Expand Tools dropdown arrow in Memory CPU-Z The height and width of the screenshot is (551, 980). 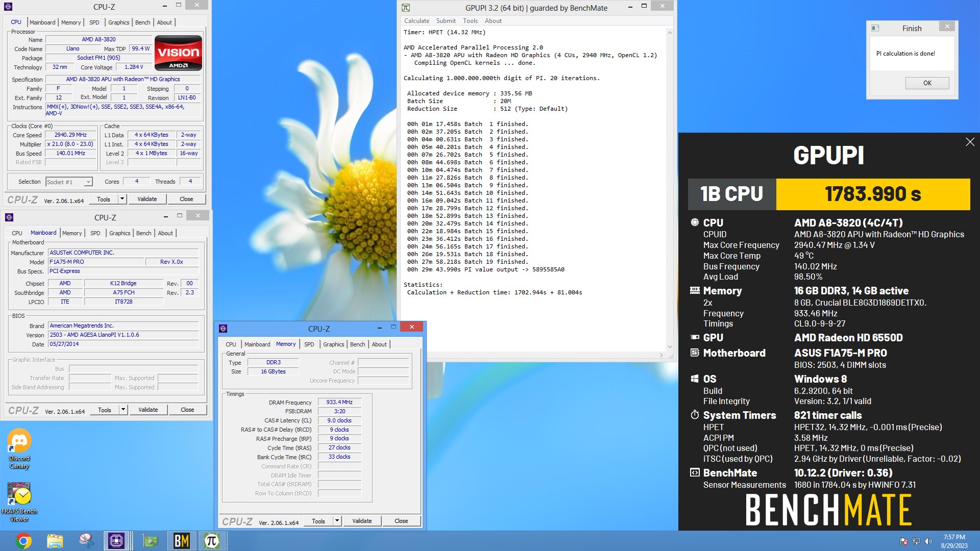[337, 521]
